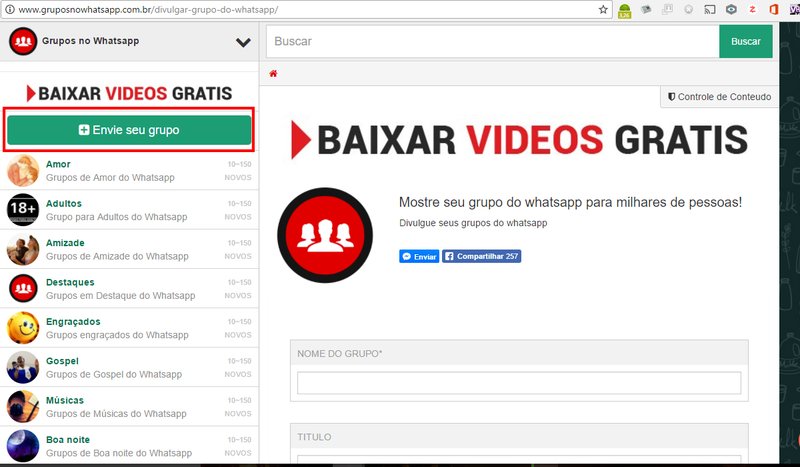The height and width of the screenshot is (467, 800).
Task: Open the Adultos category link
Action: click(64, 204)
